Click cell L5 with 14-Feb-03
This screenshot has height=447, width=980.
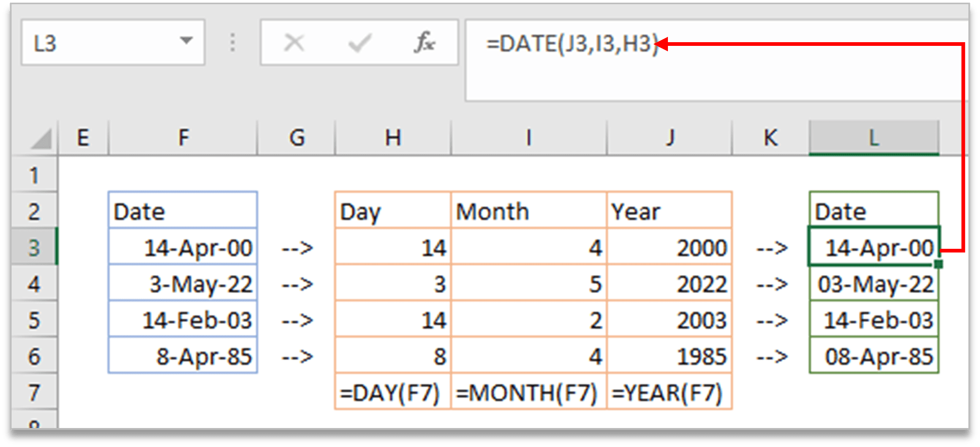pos(874,319)
